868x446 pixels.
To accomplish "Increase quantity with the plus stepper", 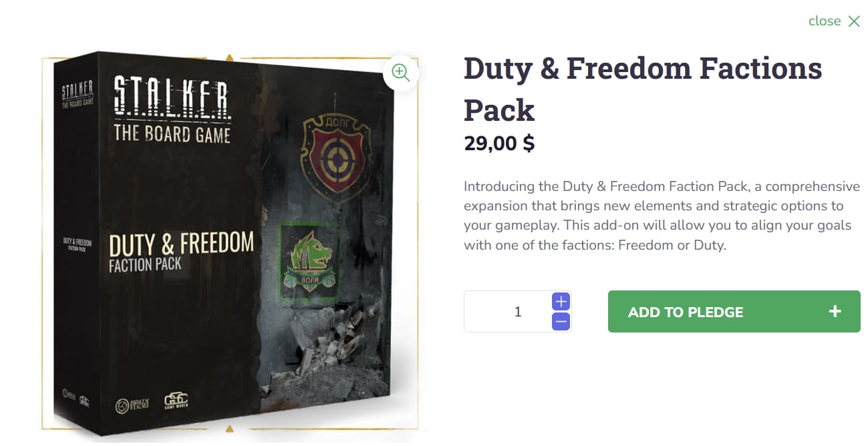I will pos(561,301).
